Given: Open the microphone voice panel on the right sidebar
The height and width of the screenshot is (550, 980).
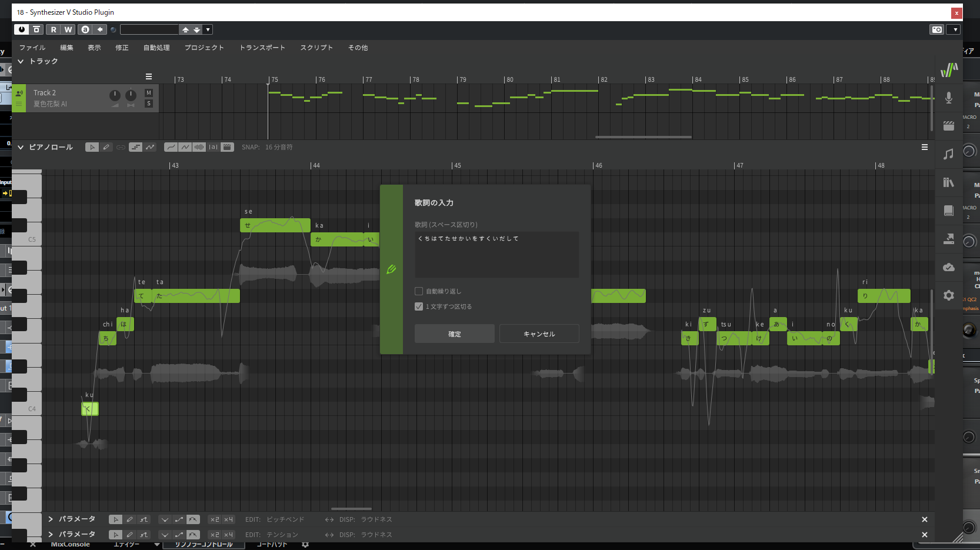Looking at the screenshot, I should pos(948,98).
